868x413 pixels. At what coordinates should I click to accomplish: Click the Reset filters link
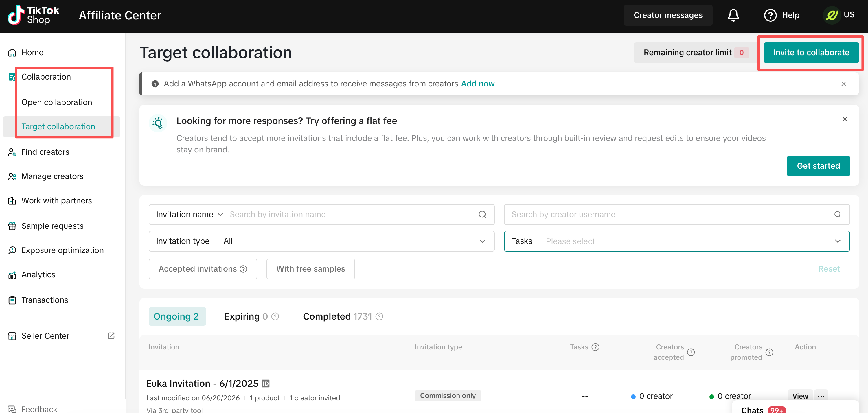pyautogui.click(x=829, y=269)
